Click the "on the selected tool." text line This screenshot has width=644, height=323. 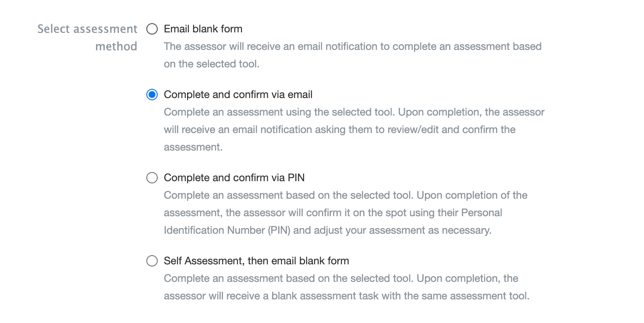[x=212, y=64]
